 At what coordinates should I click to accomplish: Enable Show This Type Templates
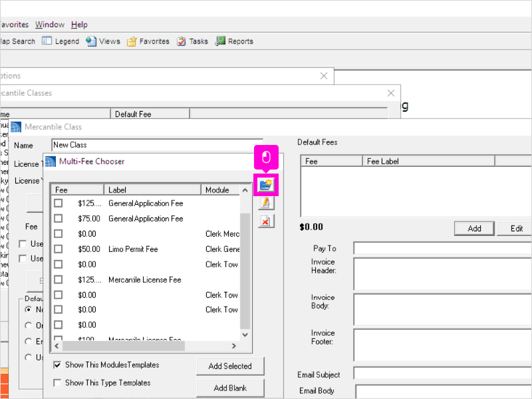tap(57, 383)
